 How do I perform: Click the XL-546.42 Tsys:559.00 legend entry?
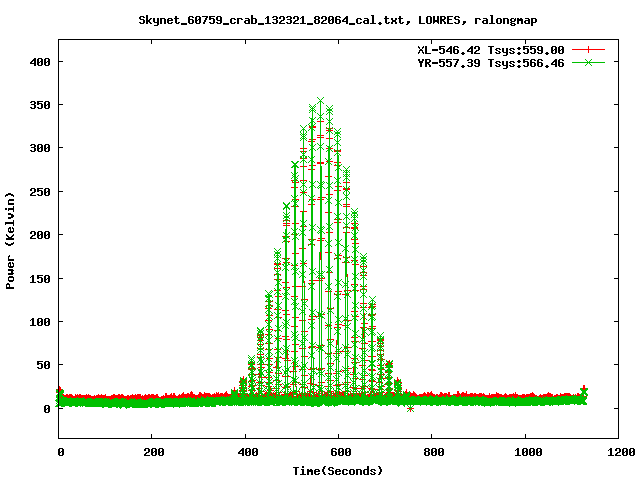coord(491,50)
